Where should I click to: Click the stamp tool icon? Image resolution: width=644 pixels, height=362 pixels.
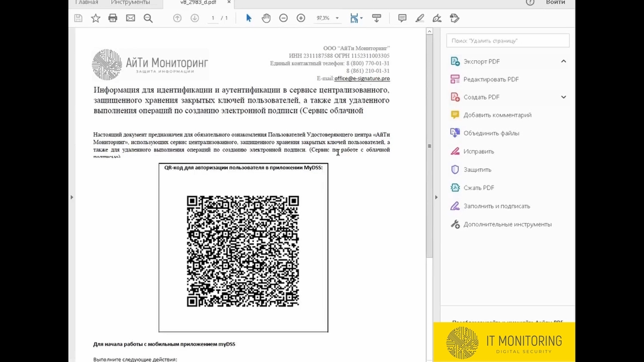point(454,18)
